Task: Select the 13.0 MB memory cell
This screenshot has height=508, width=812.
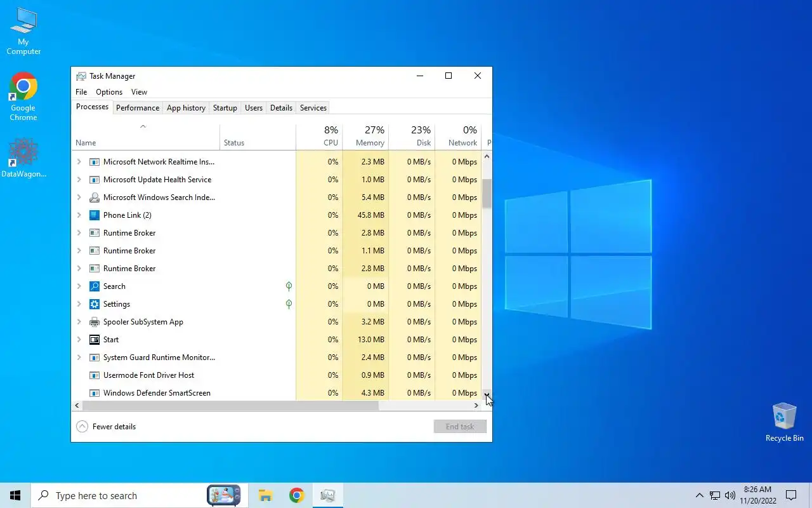Action: pyautogui.click(x=365, y=340)
